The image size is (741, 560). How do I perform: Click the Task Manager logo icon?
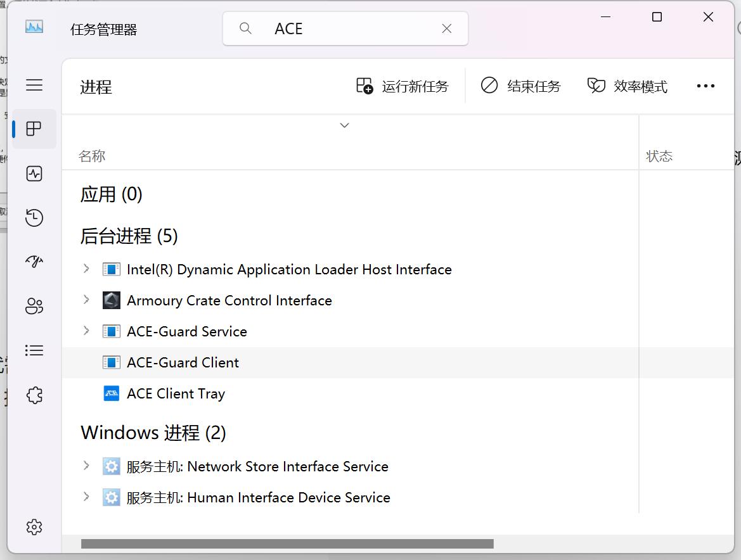click(34, 27)
